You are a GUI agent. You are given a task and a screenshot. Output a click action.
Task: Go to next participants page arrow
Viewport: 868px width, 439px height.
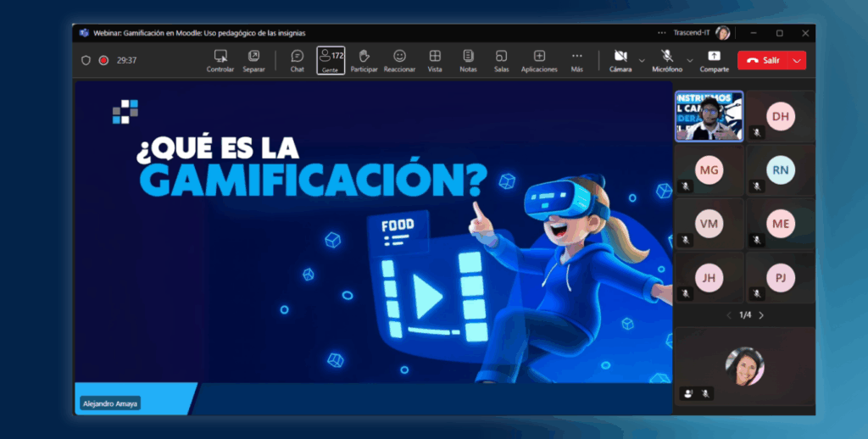(x=761, y=315)
